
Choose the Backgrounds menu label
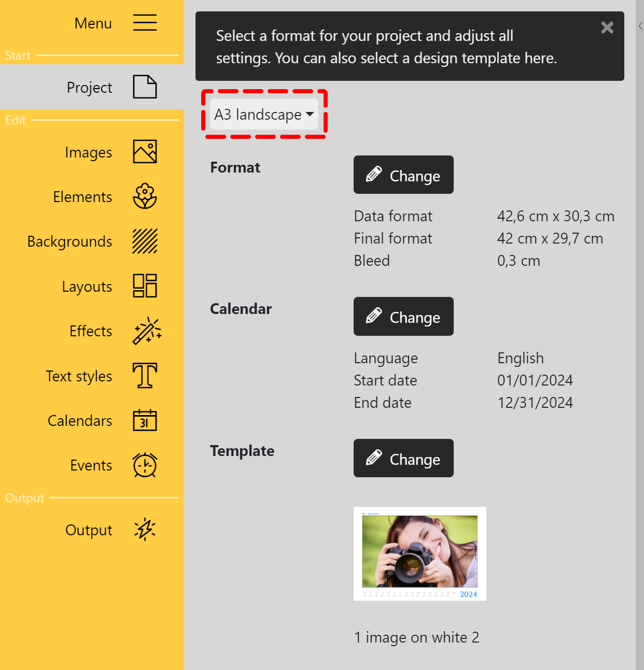pos(69,241)
